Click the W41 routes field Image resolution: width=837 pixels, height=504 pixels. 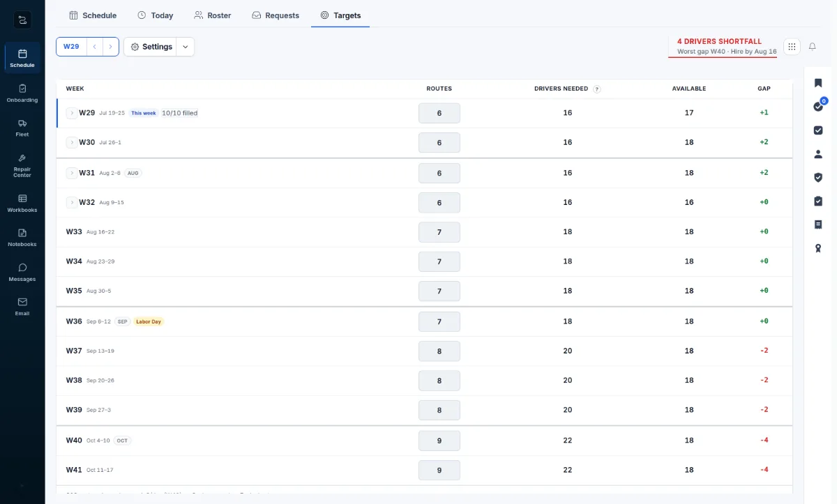pyautogui.click(x=439, y=471)
